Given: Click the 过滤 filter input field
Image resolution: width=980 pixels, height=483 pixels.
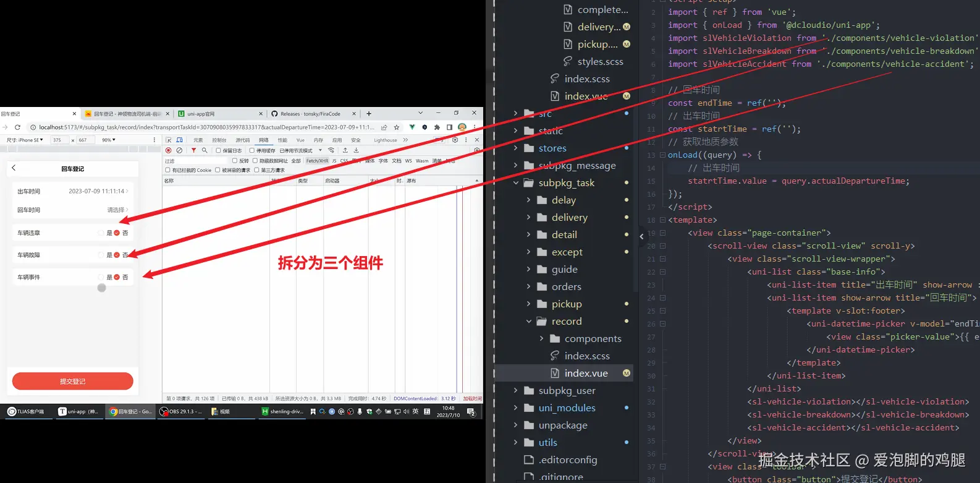Looking at the screenshot, I should pos(196,161).
